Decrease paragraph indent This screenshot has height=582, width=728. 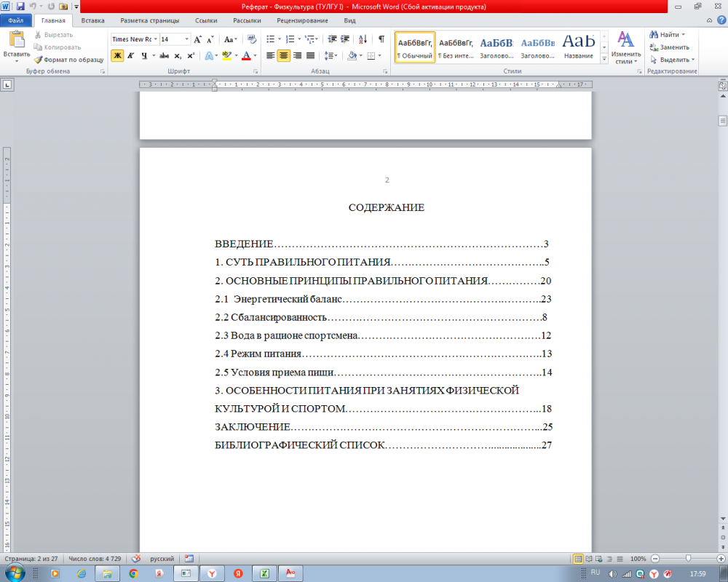[332, 39]
